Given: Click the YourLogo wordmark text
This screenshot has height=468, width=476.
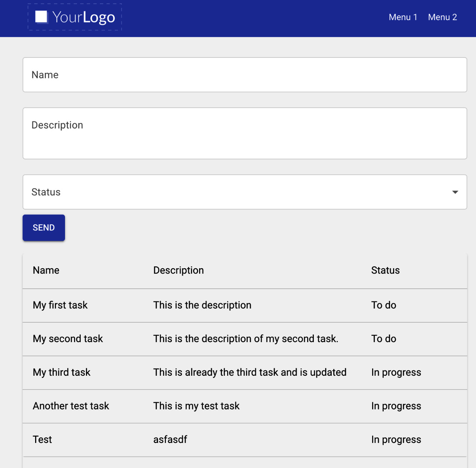Looking at the screenshot, I should (x=83, y=17).
